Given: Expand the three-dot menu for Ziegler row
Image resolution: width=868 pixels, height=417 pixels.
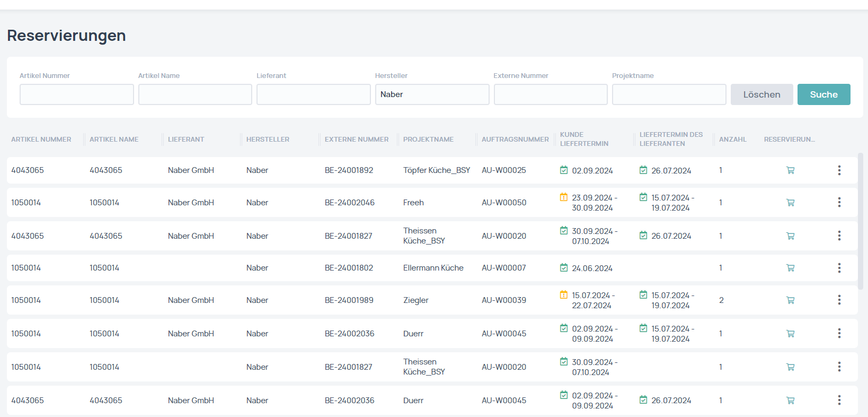Looking at the screenshot, I should (x=839, y=300).
